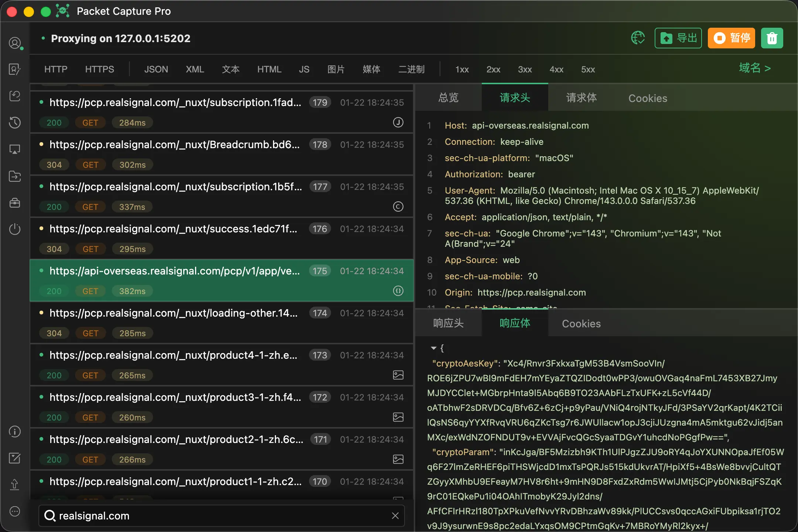Open the response Cookies tab
The image size is (798, 532).
(x=582, y=324)
